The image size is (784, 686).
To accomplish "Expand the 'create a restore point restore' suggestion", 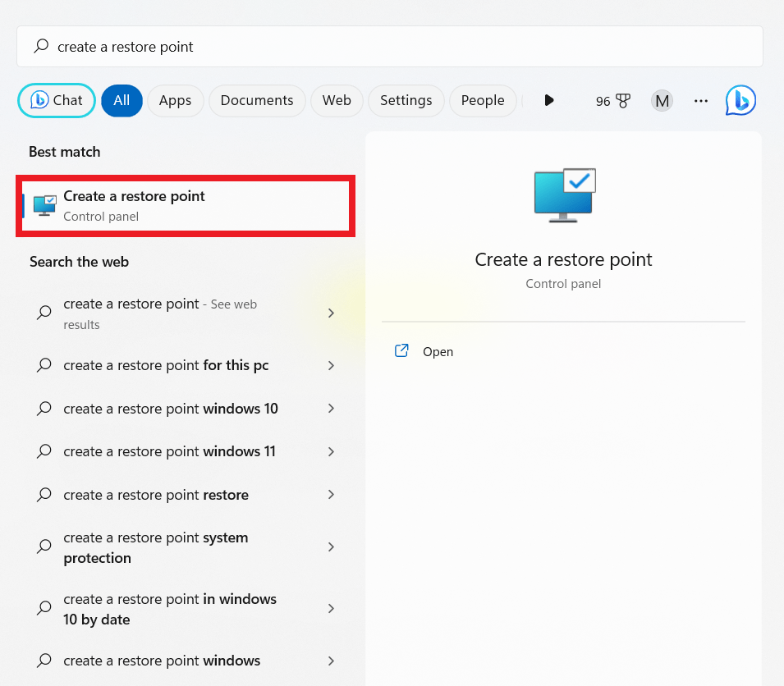I will (331, 495).
